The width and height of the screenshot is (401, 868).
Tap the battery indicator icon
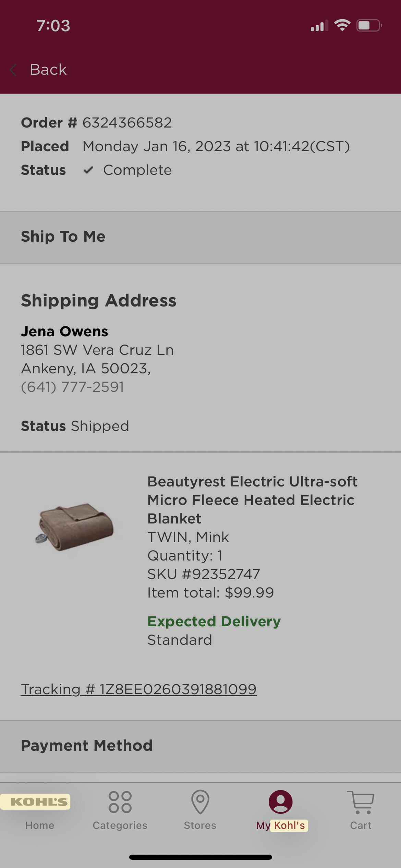pos(369,25)
